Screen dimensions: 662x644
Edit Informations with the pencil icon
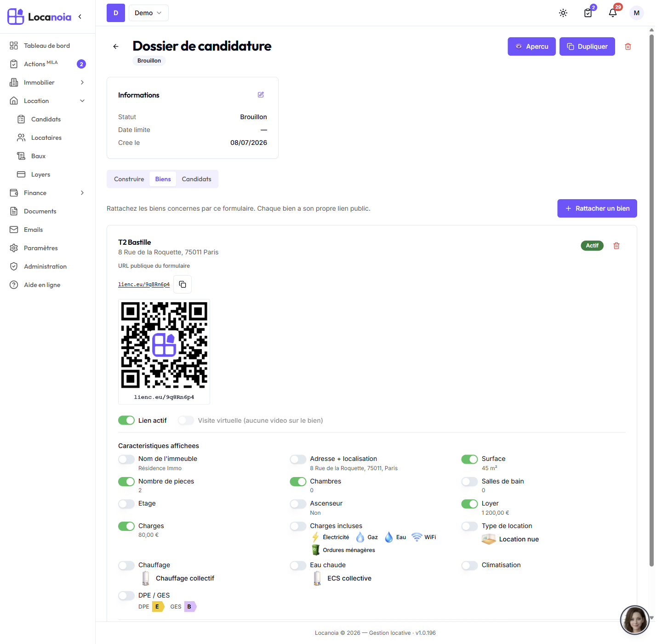(261, 95)
